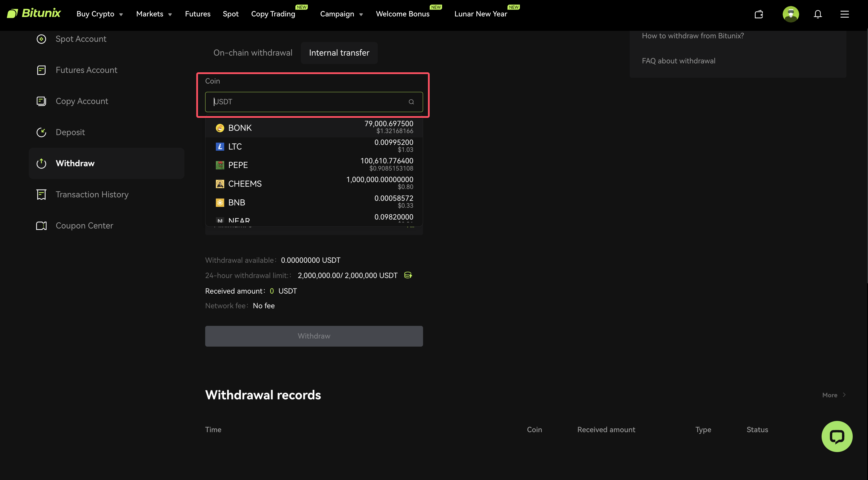Viewport: 868px width, 480px height.
Task: Open Welcome Bonus page
Action: coord(402,14)
